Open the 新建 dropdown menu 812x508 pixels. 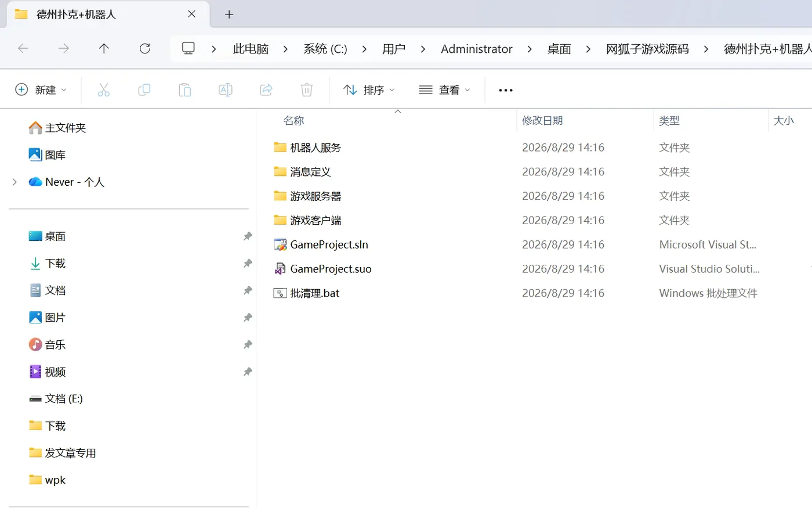41,90
